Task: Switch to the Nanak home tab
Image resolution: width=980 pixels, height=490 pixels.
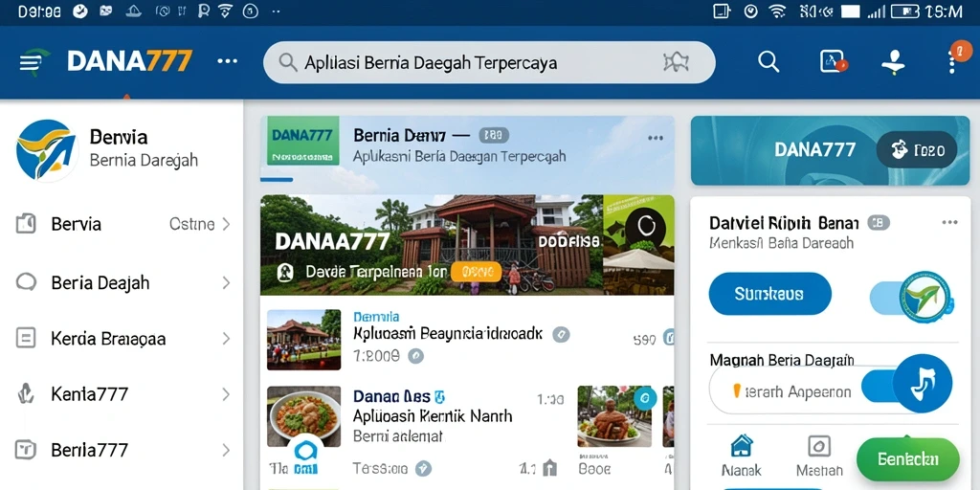Action: (x=742, y=456)
